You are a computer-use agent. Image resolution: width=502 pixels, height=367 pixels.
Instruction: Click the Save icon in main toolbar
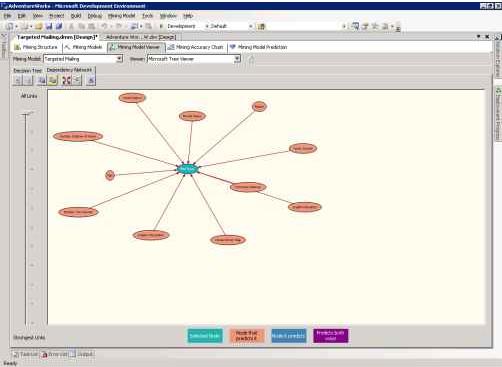coord(49,26)
